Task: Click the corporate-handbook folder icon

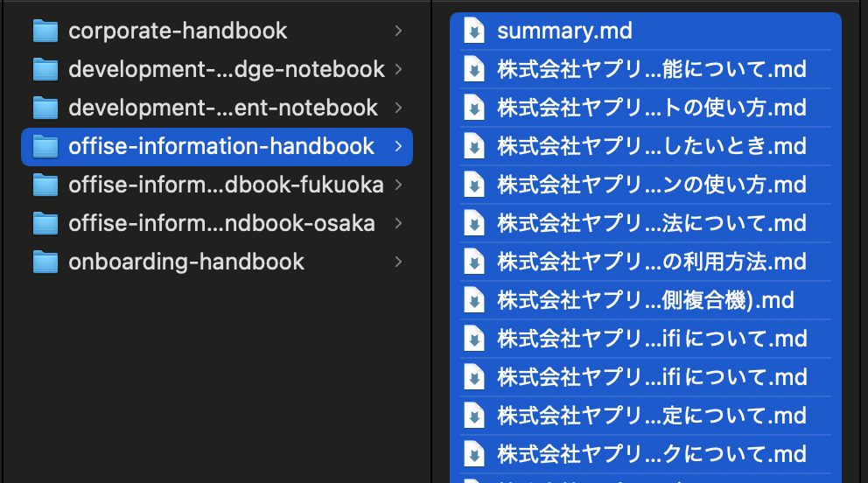Action: coord(45,31)
